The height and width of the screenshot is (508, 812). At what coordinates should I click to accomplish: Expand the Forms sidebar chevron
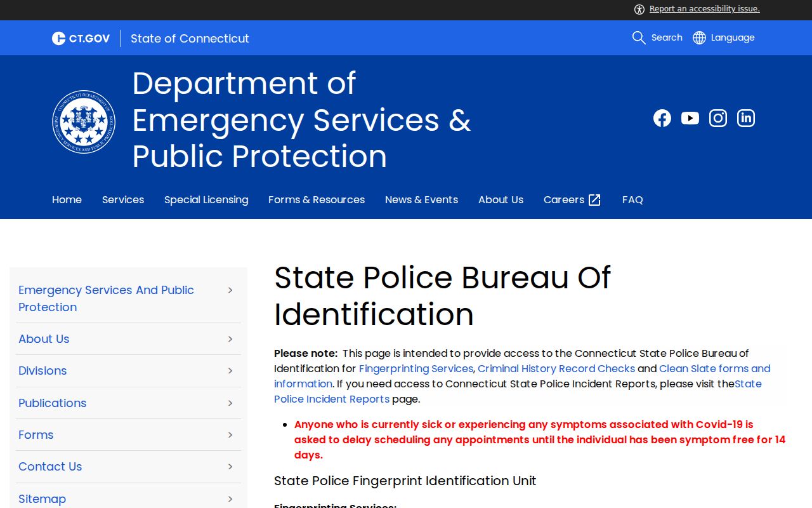coord(230,435)
